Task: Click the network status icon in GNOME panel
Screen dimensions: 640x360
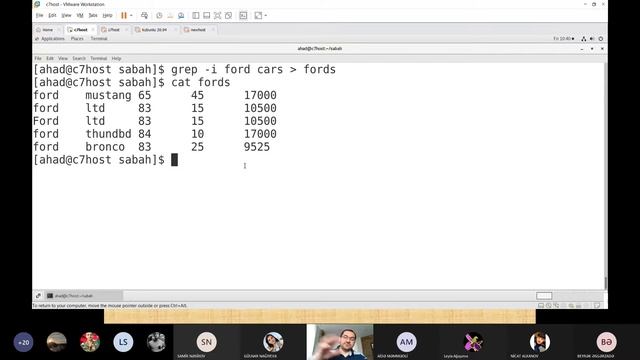Action: point(584,39)
